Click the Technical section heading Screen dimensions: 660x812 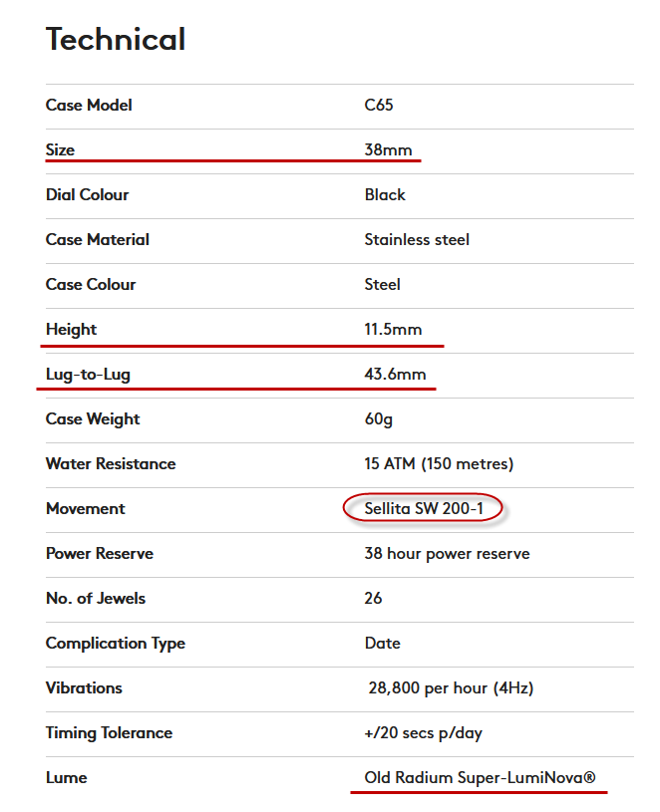116,40
